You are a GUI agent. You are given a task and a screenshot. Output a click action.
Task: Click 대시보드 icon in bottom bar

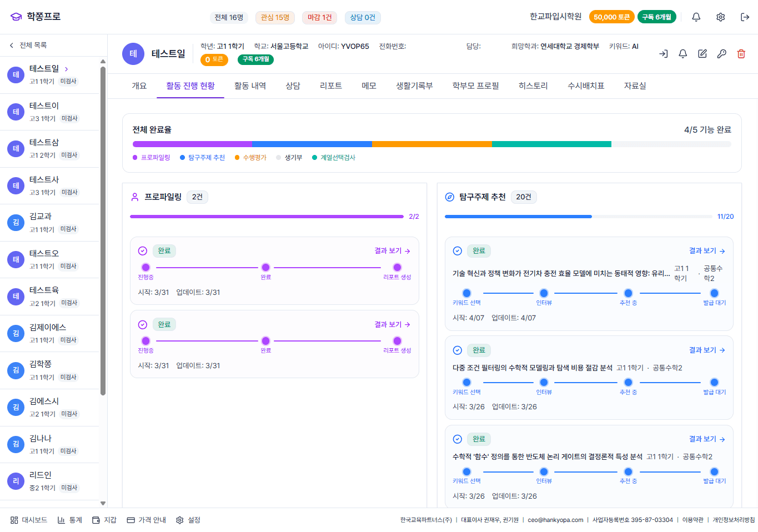[14, 520]
